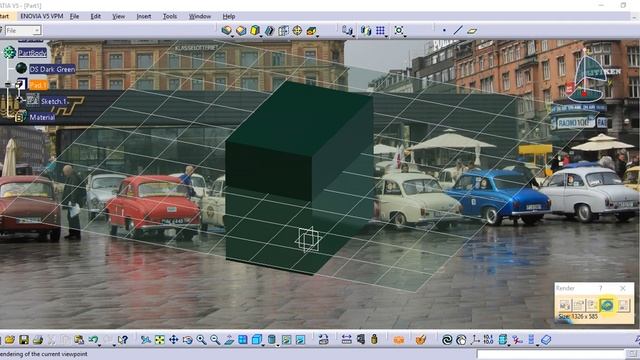Select the Line tool icon

(458, 30)
